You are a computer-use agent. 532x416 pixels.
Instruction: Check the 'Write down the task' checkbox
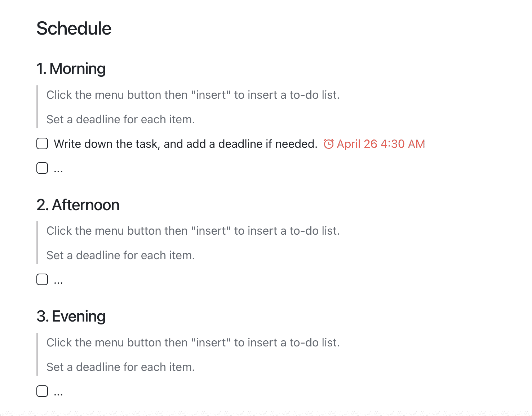coord(42,143)
